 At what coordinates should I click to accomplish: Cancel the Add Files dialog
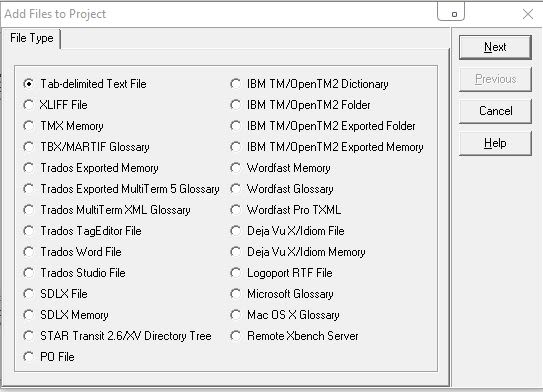click(495, 111)
